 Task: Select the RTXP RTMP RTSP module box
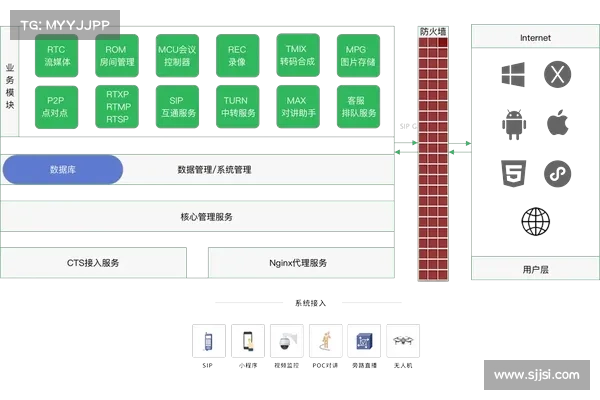[x=117, y=106]
